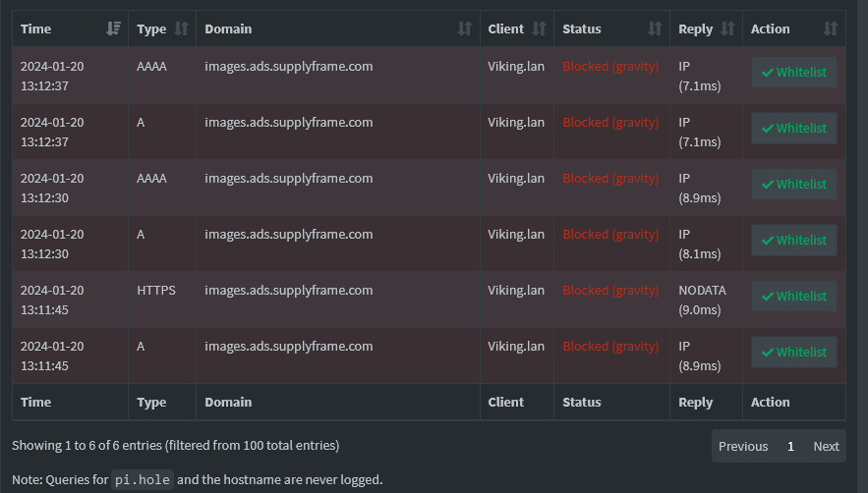The height and width of the screenshot is (493, 868).
Task: Click Blocked (gravity) status in last row
Action: pos(610,347)
